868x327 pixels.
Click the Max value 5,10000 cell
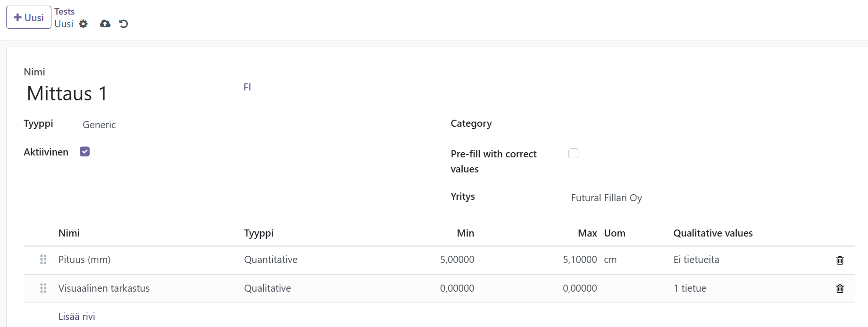coord(580,260)
